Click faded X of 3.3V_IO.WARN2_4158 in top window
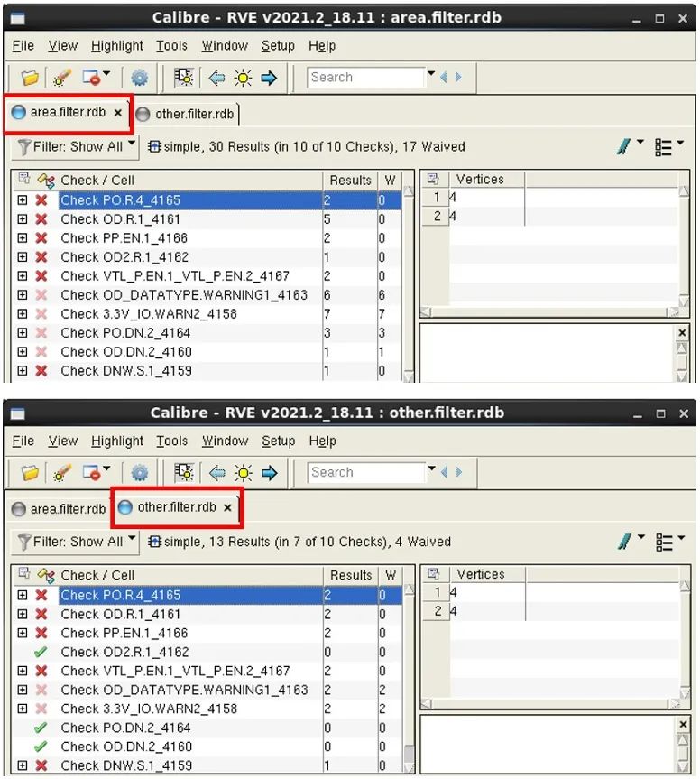The image size is (700, 779). click(41, 314)
